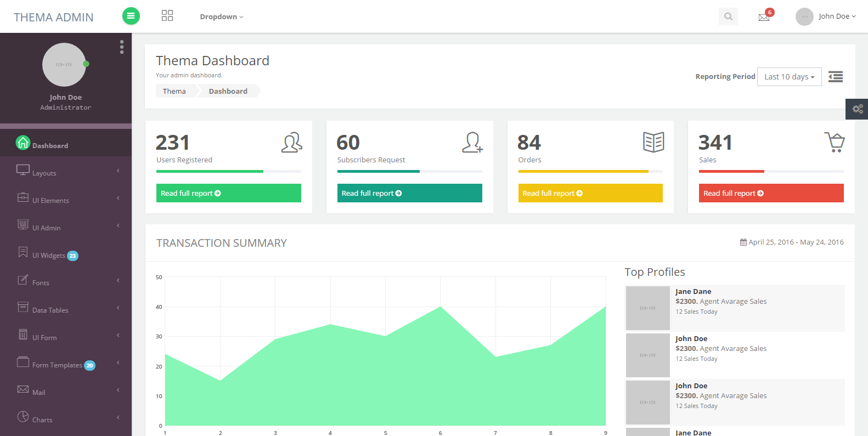Screen dimensions: 868x436
Task: Click the Users Registered people icon
Action: (291, 143)
